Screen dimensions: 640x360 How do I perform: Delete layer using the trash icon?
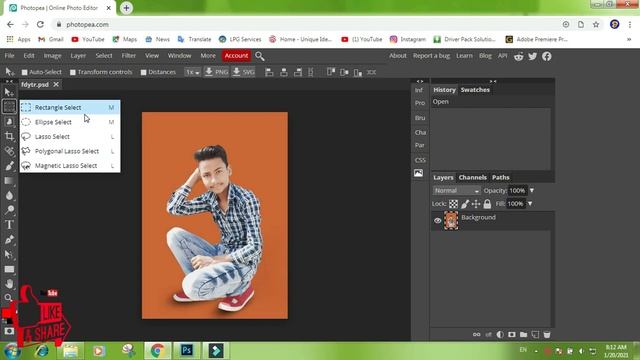[547, 335]
